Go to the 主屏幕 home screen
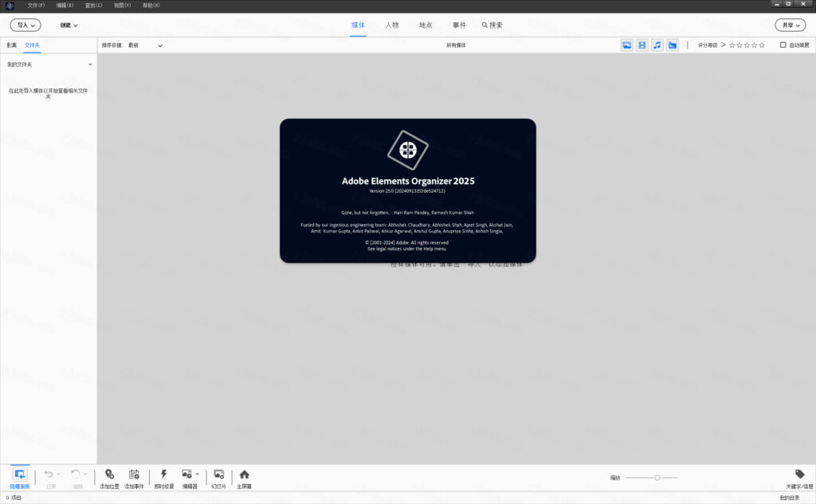This screenshot has width=816, height=504. (x=244, y=474)
